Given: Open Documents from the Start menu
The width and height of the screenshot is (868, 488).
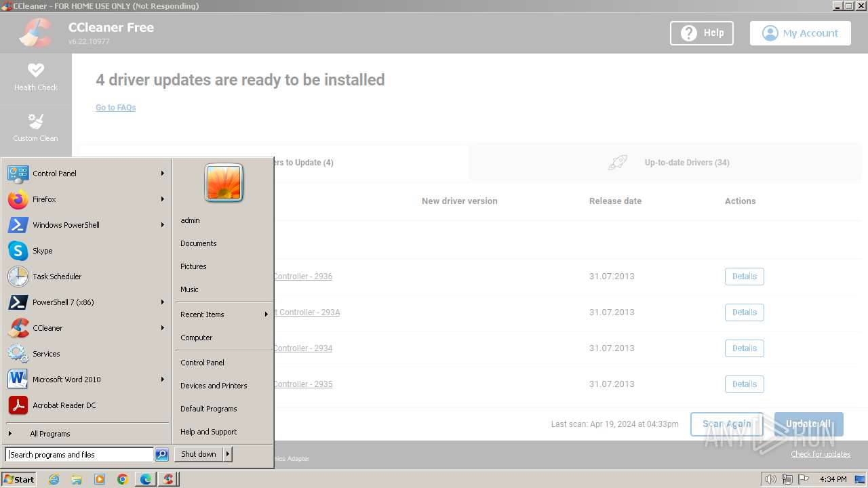Looking at the screenshot, I should [x=224, y=243].
